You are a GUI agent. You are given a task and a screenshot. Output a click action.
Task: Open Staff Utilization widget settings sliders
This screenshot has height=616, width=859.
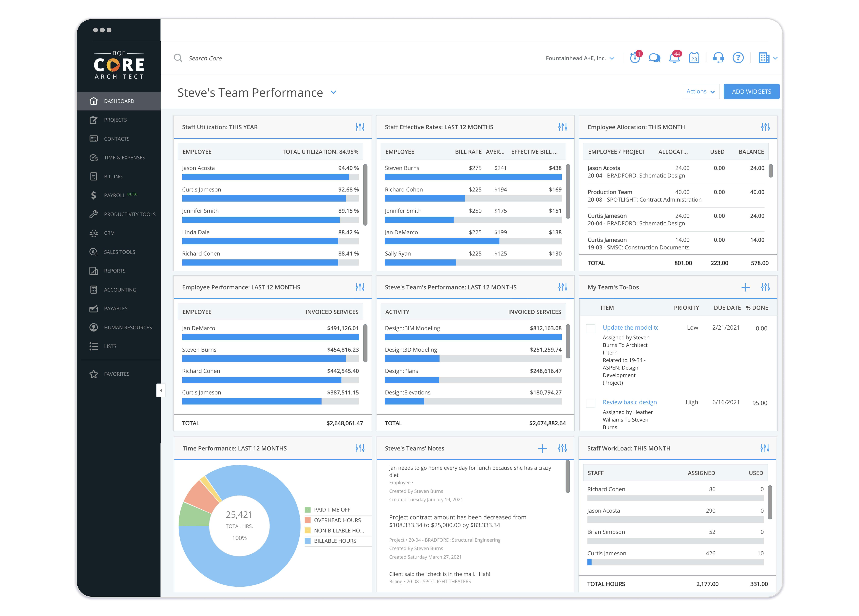(x=360, y=127)
